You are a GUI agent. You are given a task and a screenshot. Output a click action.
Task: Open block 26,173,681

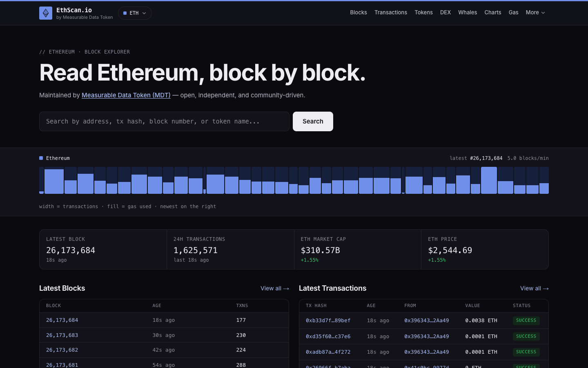(62, 365)
